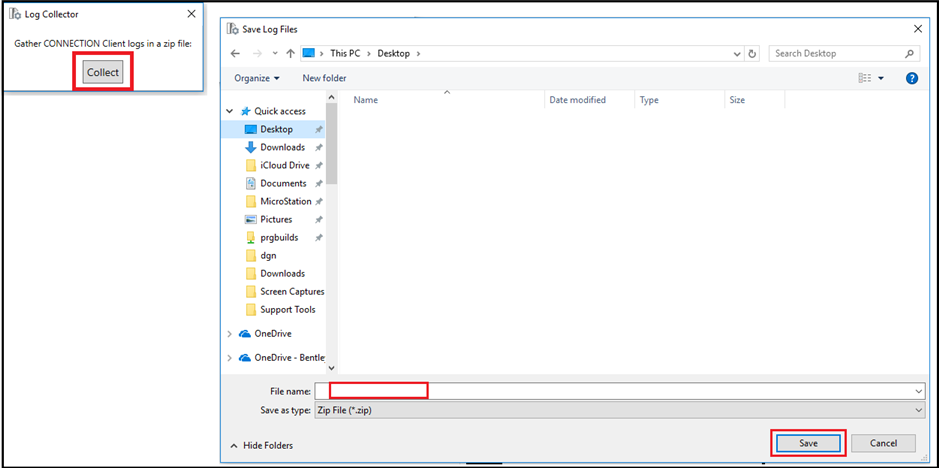This screenshot has width=939, height=468.
Task: Select the unpinned Downloads folder below dgn
Action: point(282,273)
